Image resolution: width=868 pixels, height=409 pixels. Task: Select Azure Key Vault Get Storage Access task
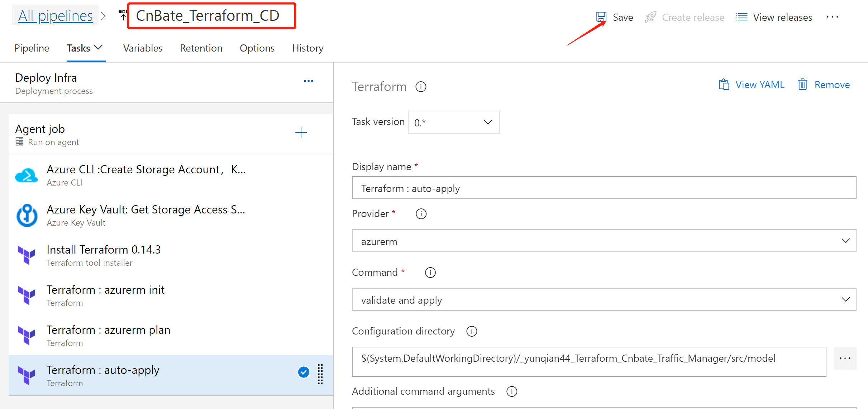tap(171, 215)
